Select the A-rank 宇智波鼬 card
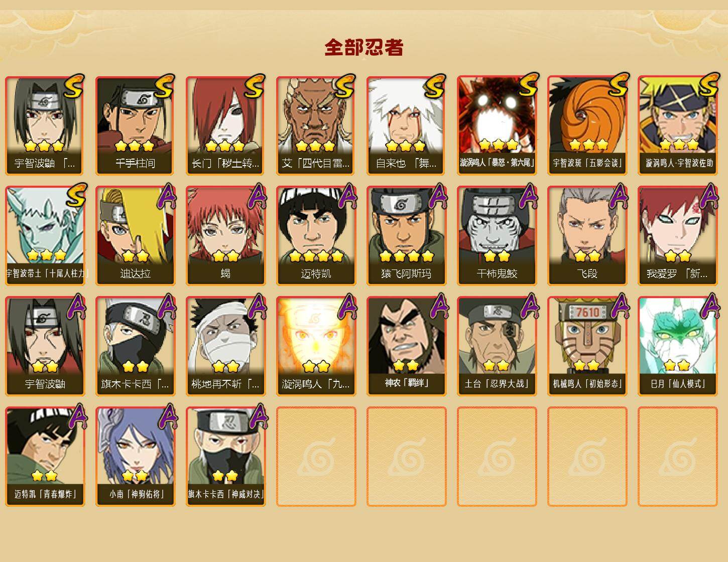The height and width of the screenshot is (562, 728). (x=45, y=346)
